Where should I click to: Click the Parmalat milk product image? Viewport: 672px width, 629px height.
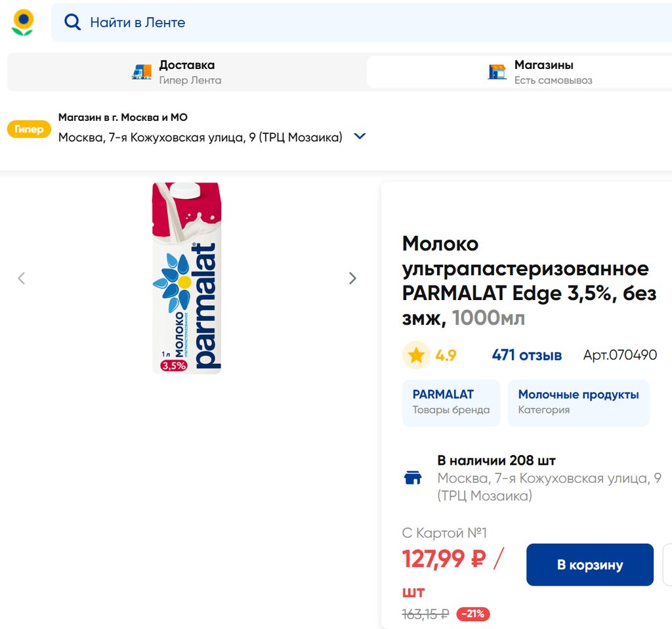(187, 278)
